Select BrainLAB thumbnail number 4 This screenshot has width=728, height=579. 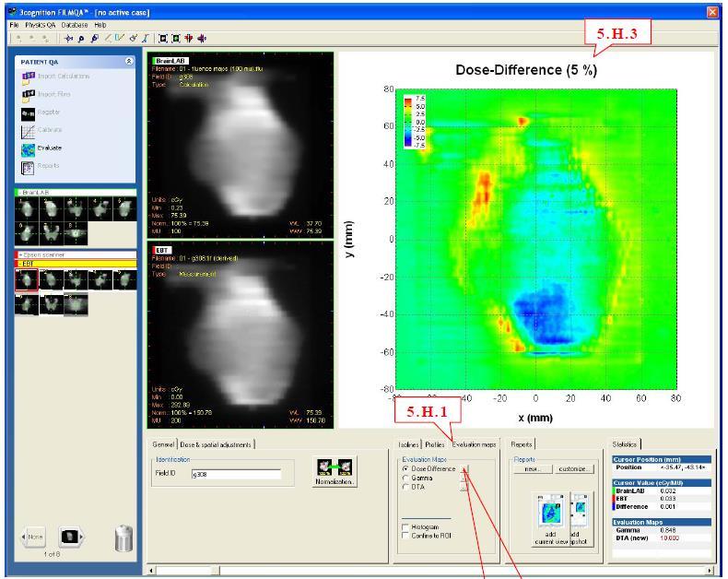[x=100, y=208]
